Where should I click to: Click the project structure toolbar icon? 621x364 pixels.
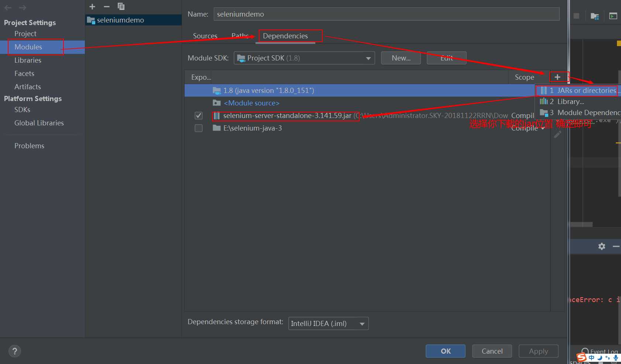coord(594,16)
